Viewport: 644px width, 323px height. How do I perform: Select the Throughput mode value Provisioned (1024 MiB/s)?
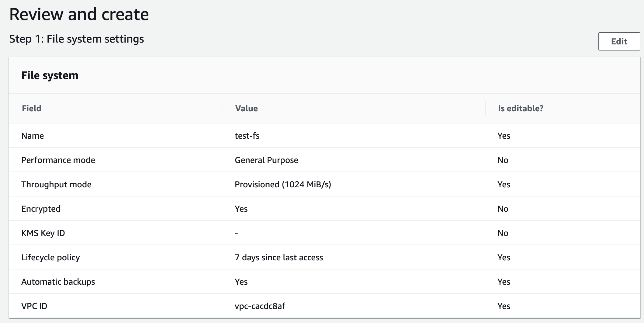click(x=283, y=184)
